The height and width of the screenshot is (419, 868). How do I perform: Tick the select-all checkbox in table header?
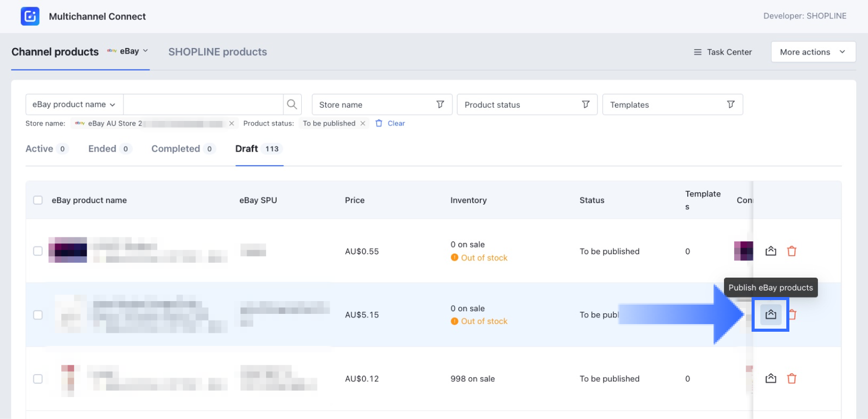click(38, 200)
